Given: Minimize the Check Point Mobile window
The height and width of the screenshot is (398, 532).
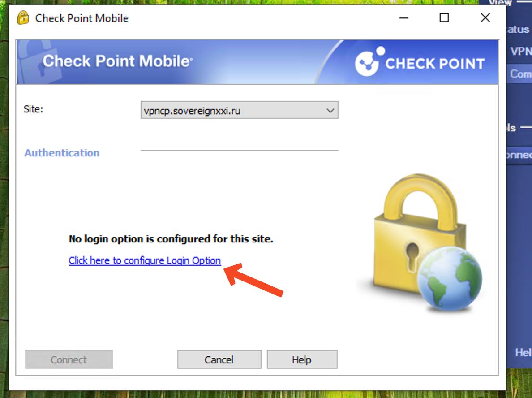Looking at the screenshot, I should pos(404,17).
